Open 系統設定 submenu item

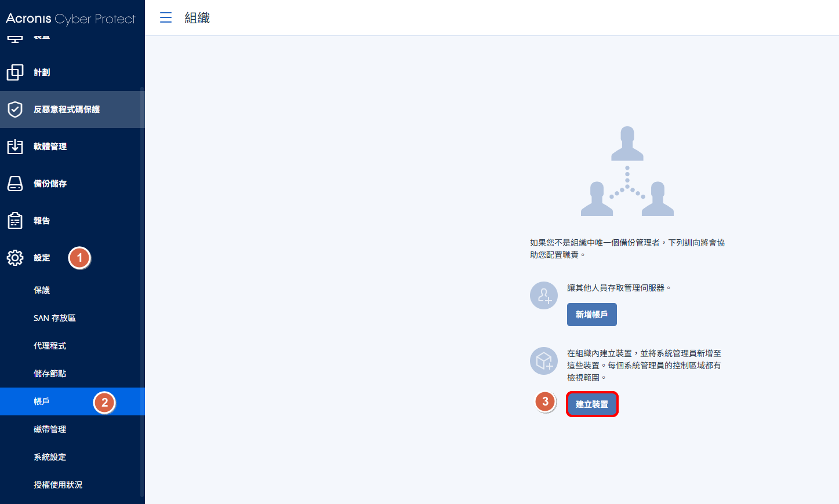(72, 457)
